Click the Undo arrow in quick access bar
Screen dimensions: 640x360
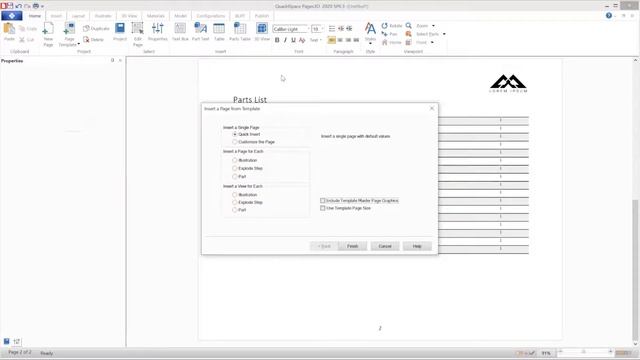click(18, 6)
